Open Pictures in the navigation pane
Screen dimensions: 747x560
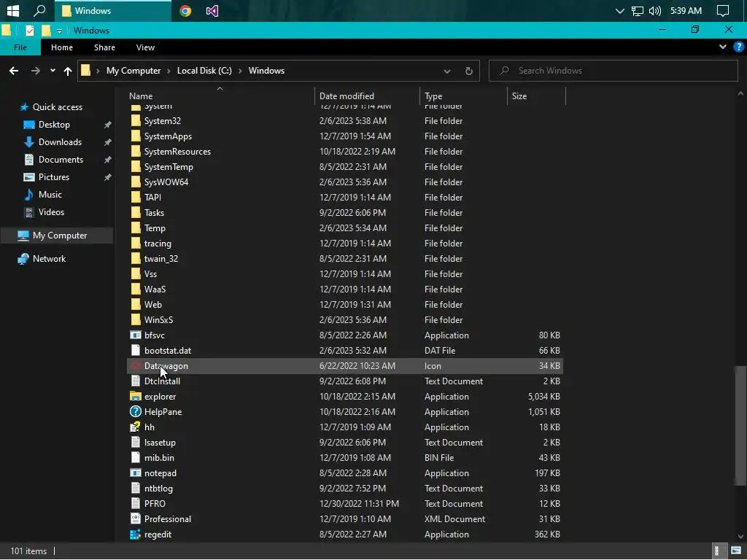(x=54, y=177)
